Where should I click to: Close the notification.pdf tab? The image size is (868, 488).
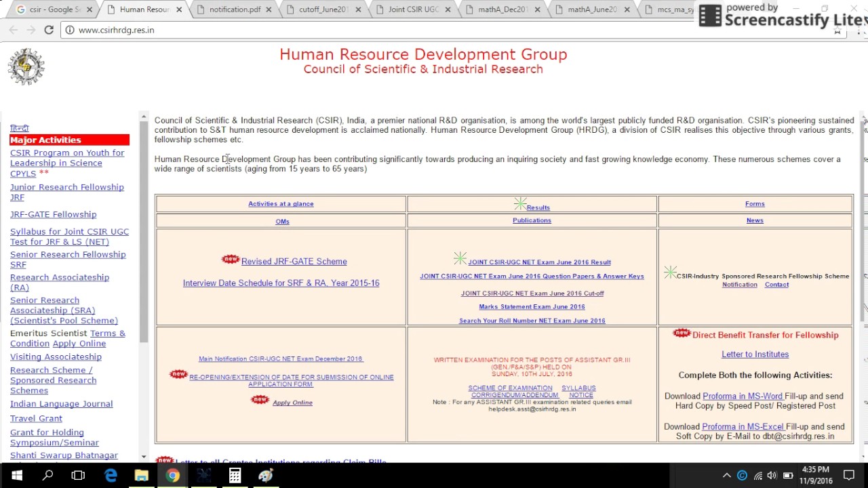[x=269, y=9]
